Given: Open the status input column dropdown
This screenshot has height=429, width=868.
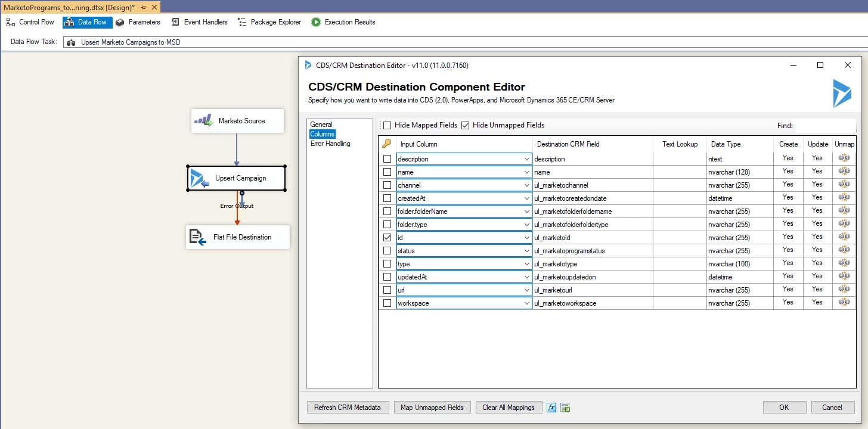Looking at the screenshot, I should (526, 251).
